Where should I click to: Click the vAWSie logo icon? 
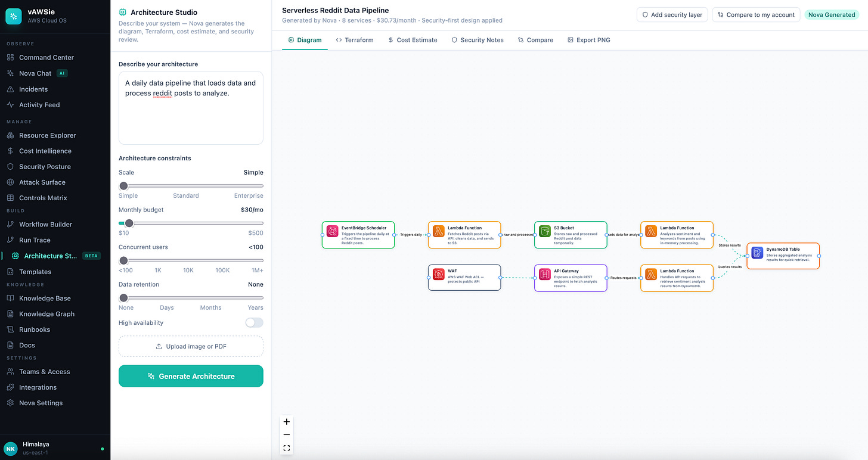[14, 16]
